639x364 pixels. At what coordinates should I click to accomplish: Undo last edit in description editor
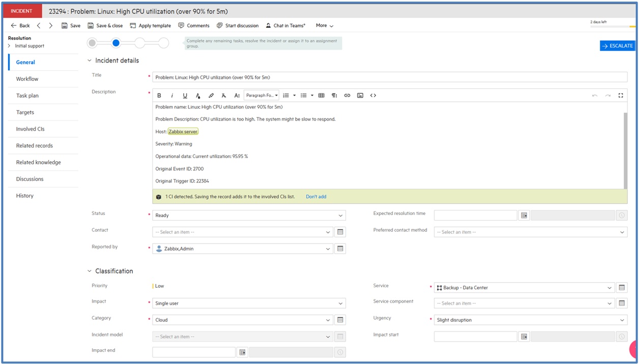click(595, 96)
